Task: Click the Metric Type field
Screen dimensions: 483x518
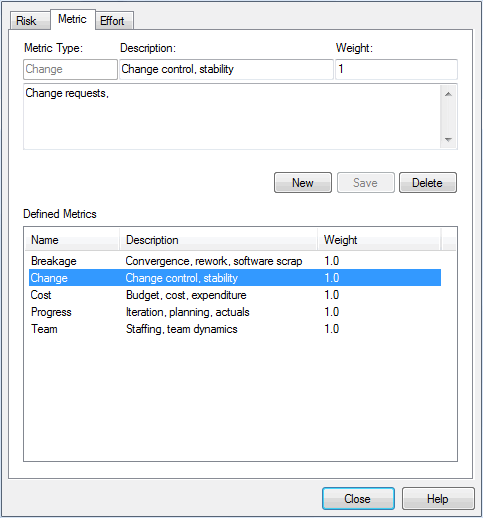Action: pyautogui.click(x=70, y=69)
